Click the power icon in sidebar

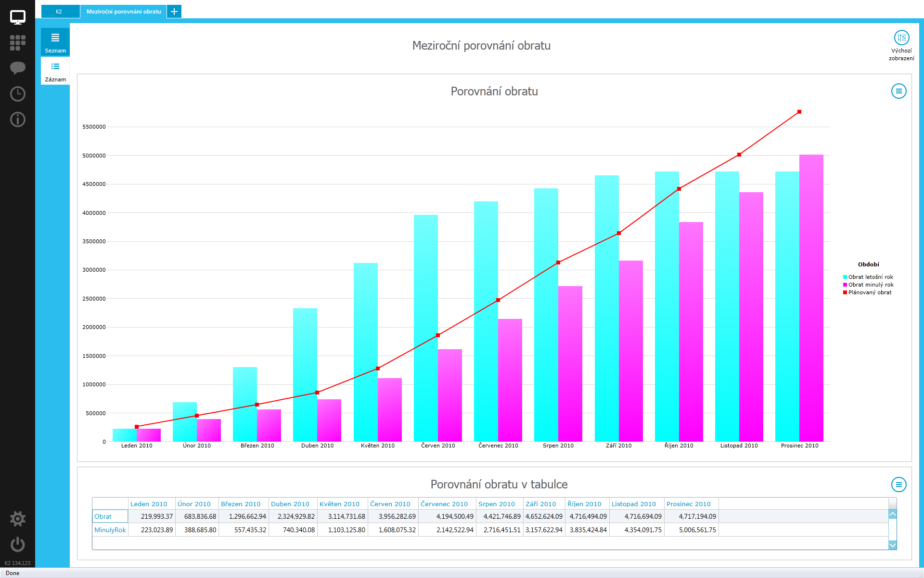pos(17,544)
